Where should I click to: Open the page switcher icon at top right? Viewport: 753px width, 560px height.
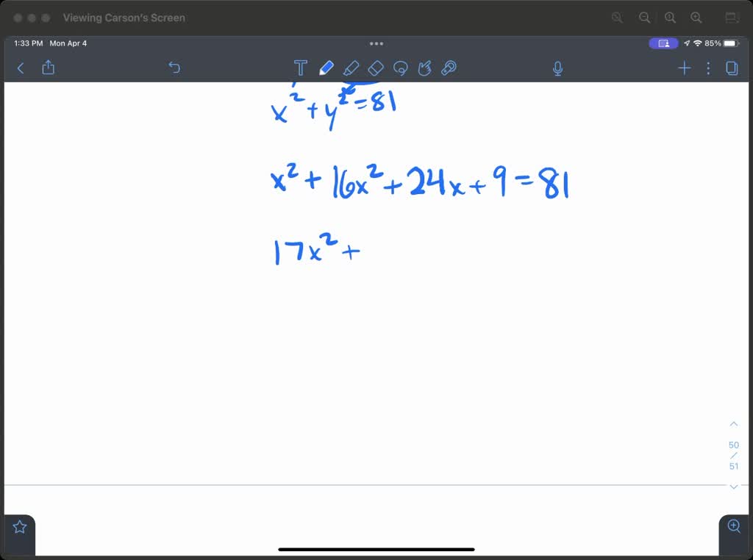point(732,68)
